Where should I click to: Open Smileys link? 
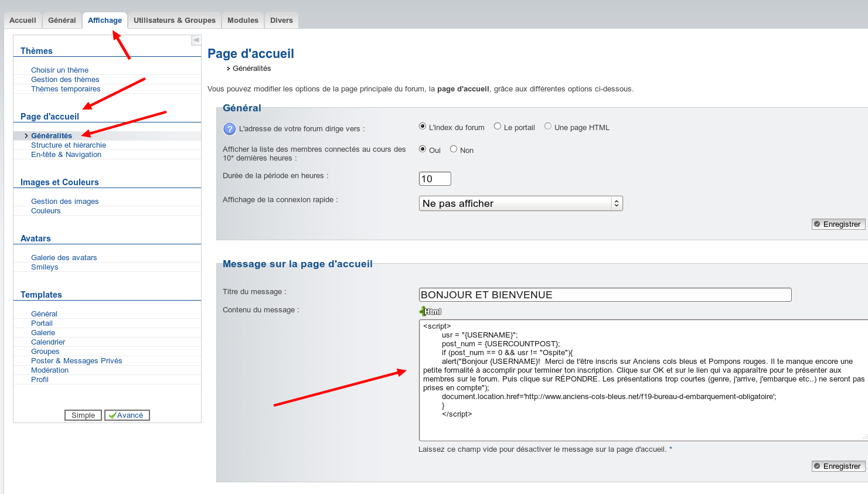tap(45, 267)
